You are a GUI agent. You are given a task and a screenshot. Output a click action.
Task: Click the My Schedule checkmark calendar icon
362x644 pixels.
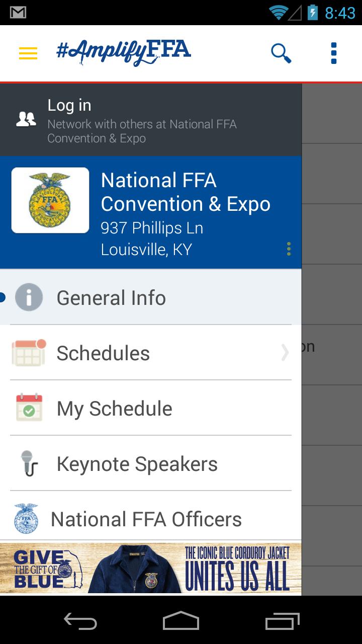(29, 408)
